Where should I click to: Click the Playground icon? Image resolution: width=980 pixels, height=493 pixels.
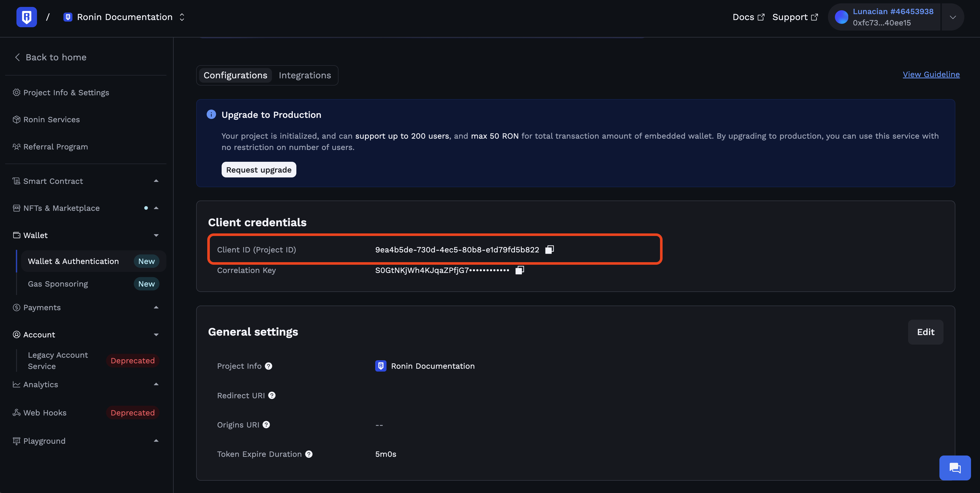coord(16,441)
